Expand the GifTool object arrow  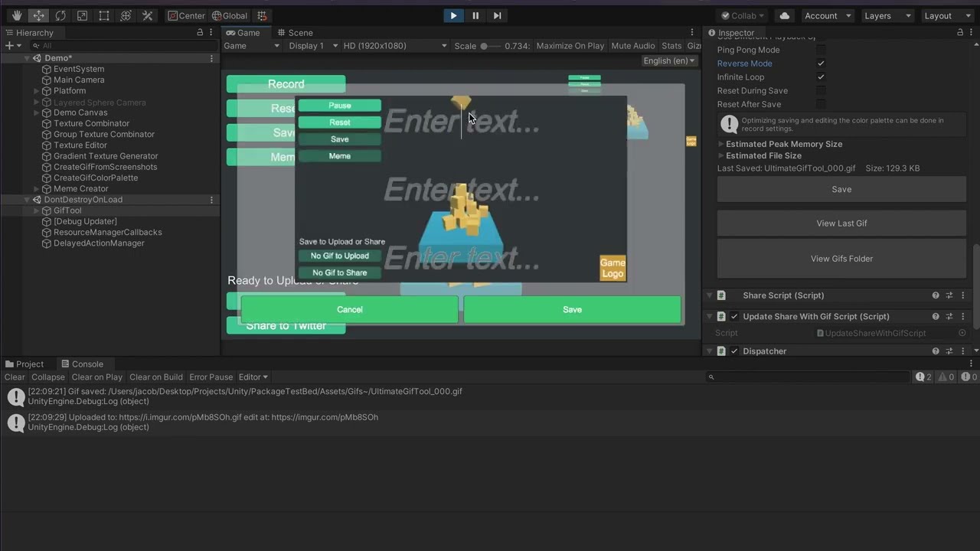click(x=36, y=210)
